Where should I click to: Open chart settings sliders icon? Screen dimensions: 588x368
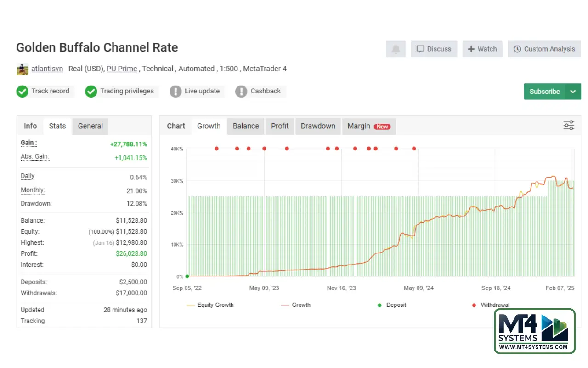569,126
